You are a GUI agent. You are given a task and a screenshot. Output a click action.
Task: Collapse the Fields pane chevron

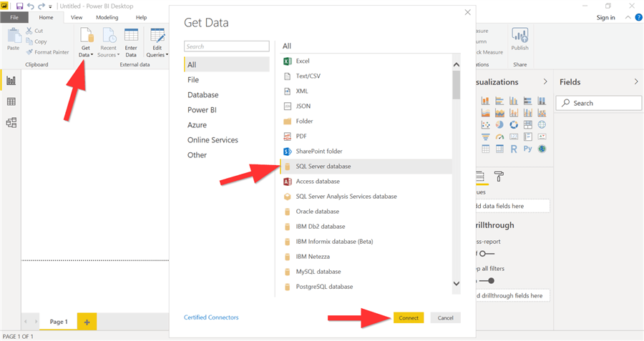[x=636, y=81]
